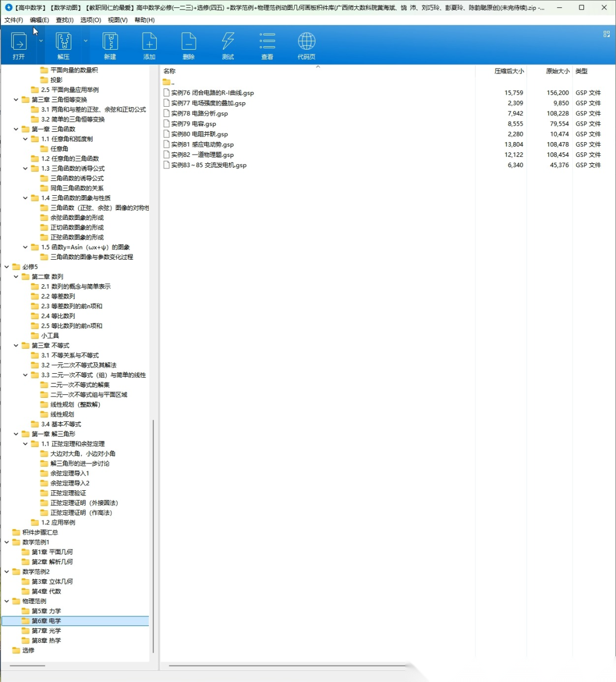Collapse the 物理范例 tree node
This screenshot has height=682, width=616.
click(x=7, y=601)
